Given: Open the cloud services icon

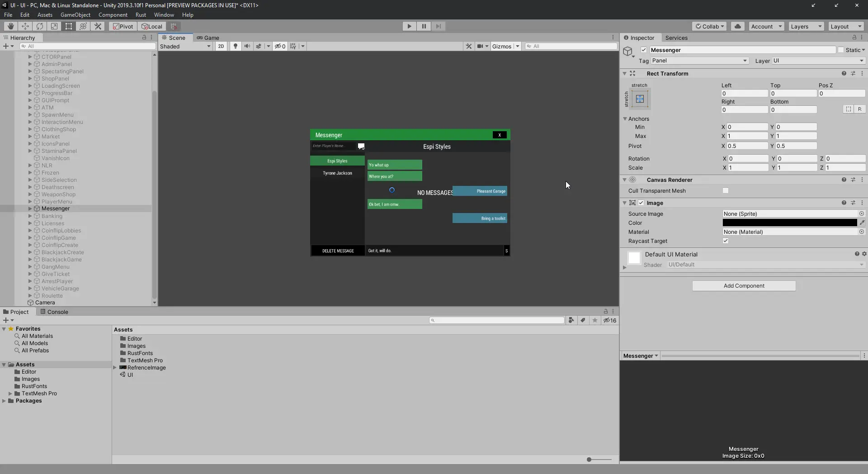Looking at the screenshot, I should tap(737, 26).
